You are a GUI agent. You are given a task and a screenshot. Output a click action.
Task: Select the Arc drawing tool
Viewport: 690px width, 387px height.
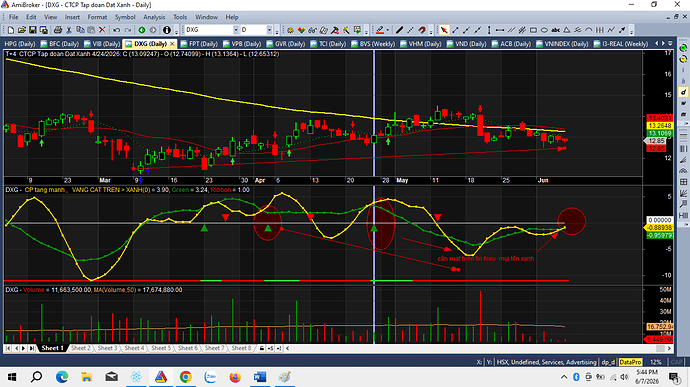tap(588, 30)
